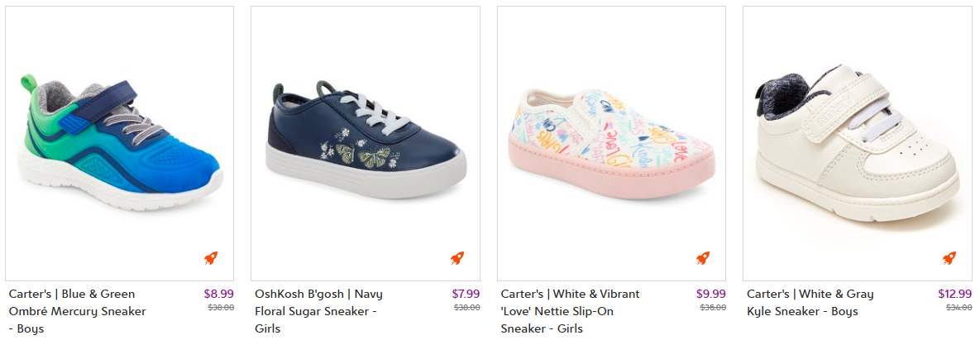Click rocket icon on Navy Floral Sugar Sneaker
This screenshot has width=980, height=345.
click(457, 258)
